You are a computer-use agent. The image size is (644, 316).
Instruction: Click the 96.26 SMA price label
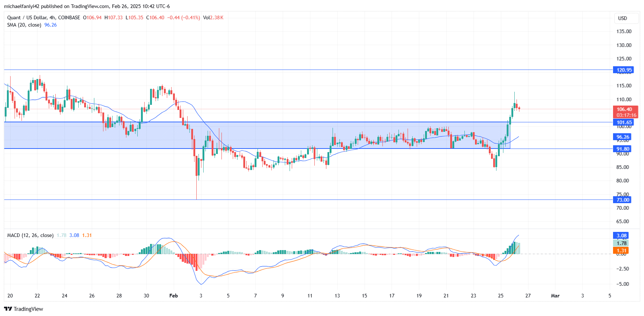[622, 137]
